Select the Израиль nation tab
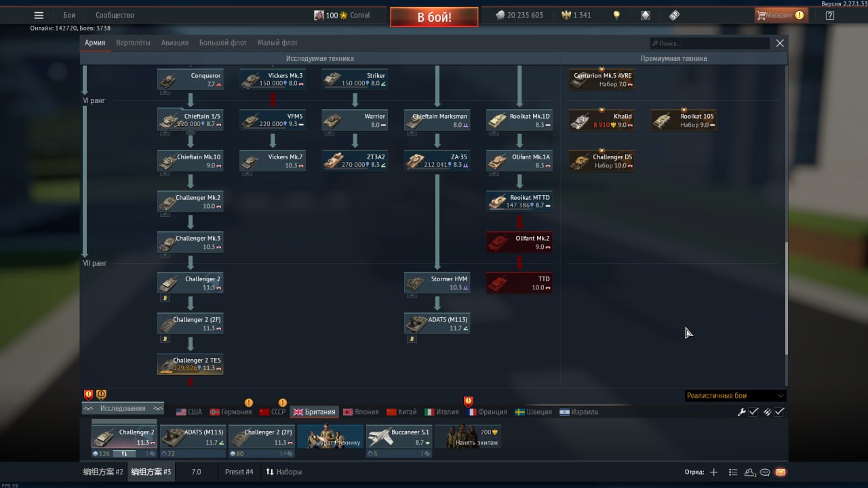The height and width of the screenshot is (488, 868). tap(578, 412)
